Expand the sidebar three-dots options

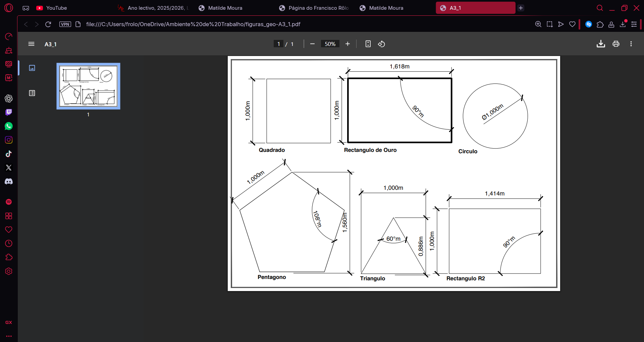pos(9,336)
